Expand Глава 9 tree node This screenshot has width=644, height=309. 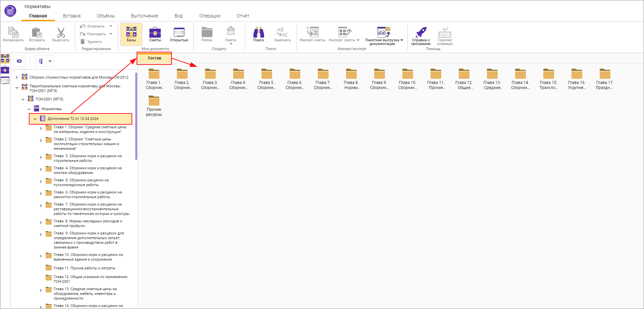(x=41, y=235)
